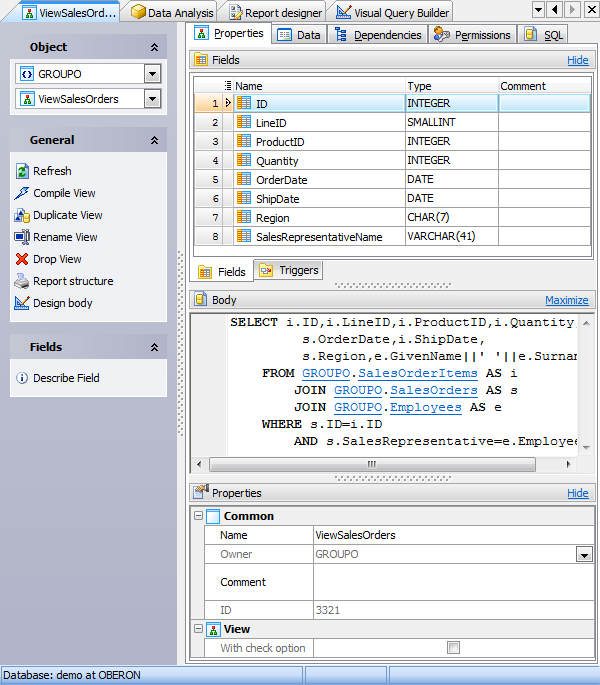Click the GROUPO.SalesOrders link in SQL body
This screenshot has height=685, width=600.
point(406,391)
